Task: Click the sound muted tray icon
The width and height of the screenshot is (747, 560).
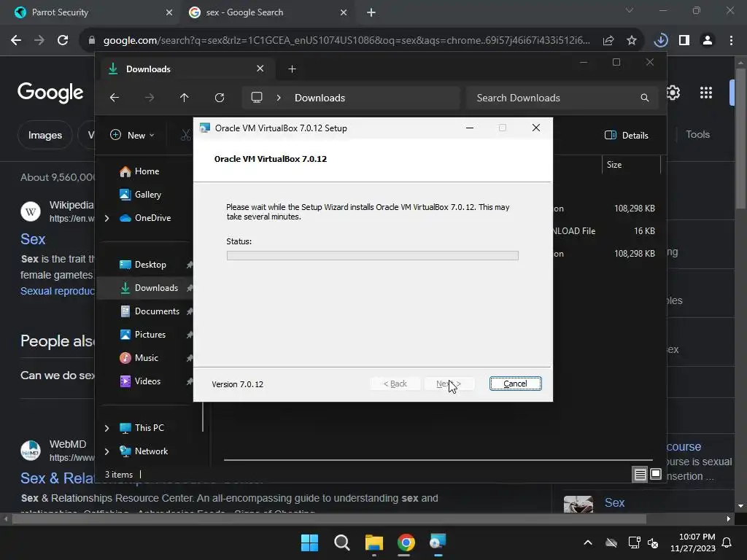Action: (653, 542)
